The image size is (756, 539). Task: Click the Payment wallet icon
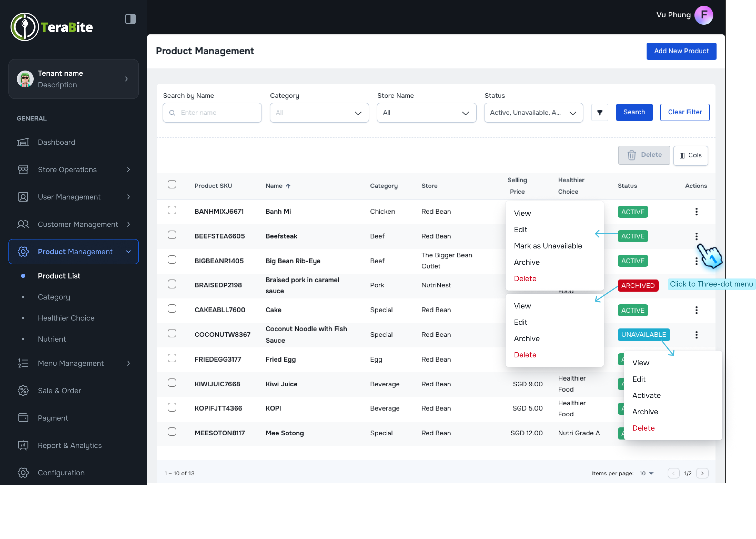[23, 418]
